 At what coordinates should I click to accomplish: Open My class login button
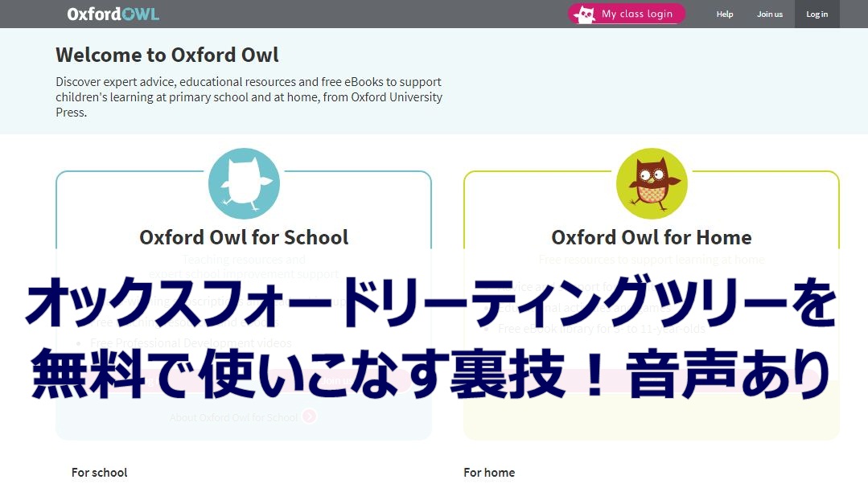(x=627, y=14)
